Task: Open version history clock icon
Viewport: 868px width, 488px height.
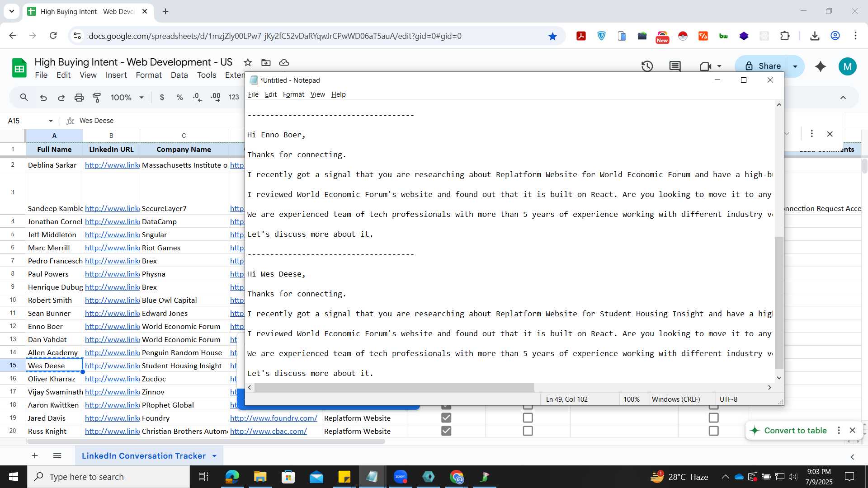Action: [x=647, y=66]
